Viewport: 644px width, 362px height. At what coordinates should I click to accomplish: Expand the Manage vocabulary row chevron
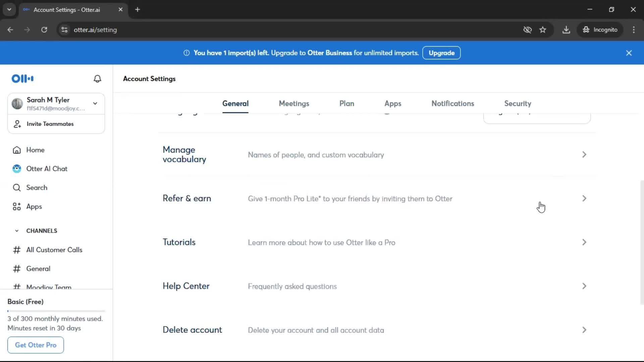(584, 155)
